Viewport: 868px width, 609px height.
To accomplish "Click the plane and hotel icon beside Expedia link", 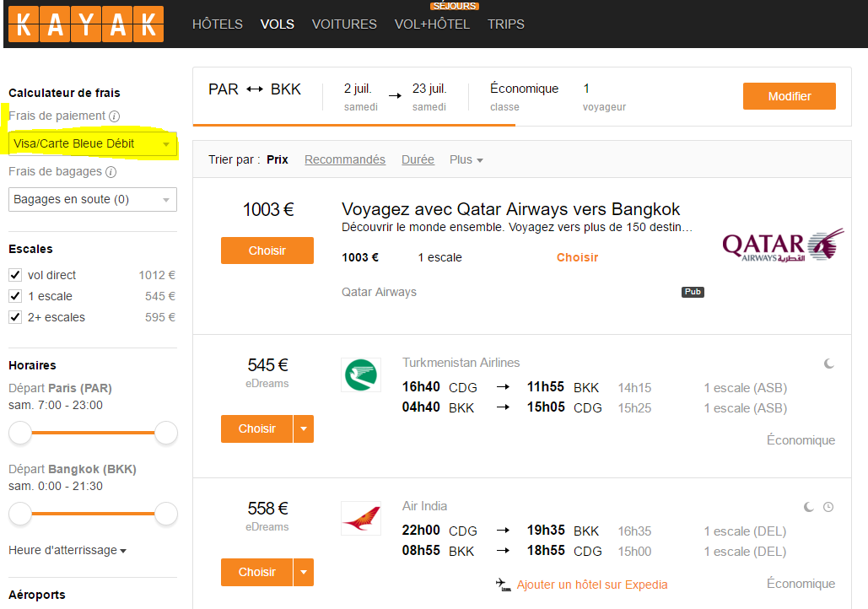I will 504,585.
